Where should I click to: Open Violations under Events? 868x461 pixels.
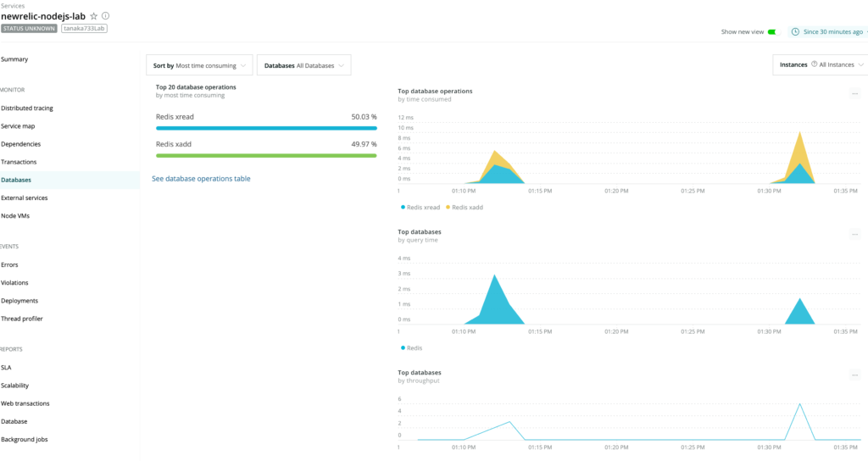14,283
